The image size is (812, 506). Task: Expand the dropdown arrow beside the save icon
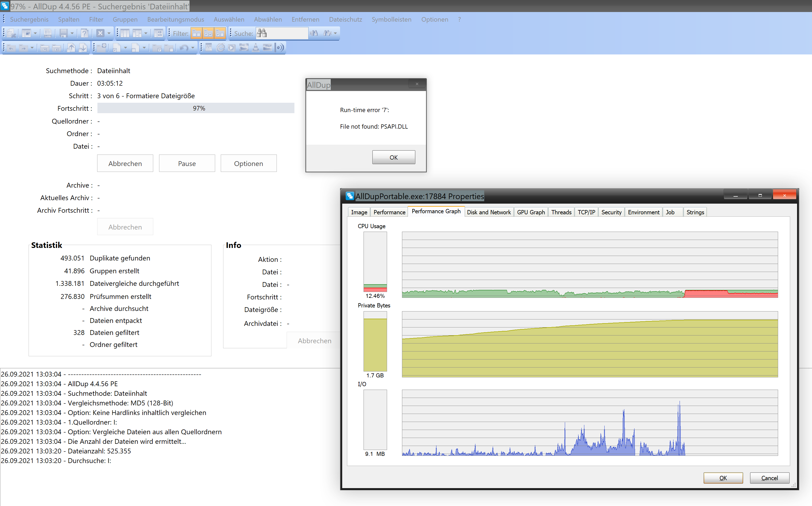point(72,33)
